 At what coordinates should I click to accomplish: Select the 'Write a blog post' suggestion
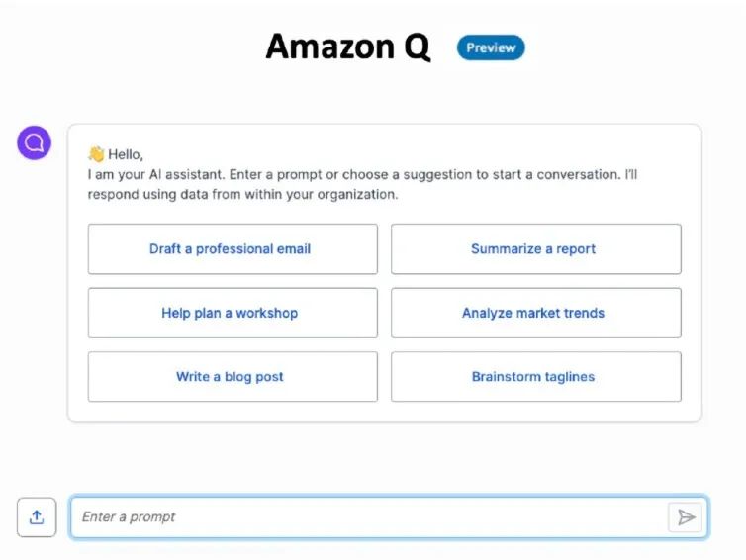coord(233,377)
